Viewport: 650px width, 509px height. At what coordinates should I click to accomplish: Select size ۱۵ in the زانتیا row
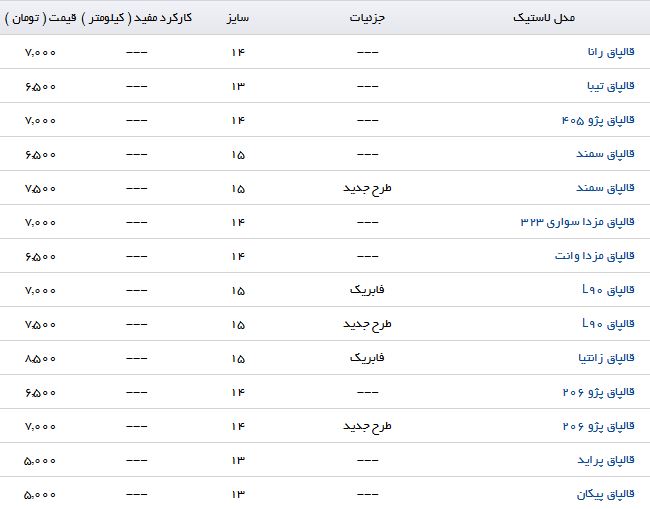(x=238, y=359)
